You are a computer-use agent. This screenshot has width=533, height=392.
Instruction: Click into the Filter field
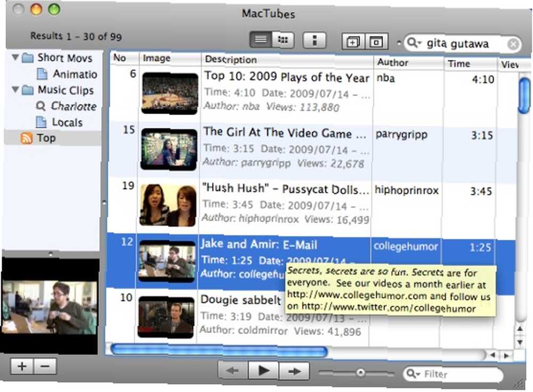(x=453, y=374)
